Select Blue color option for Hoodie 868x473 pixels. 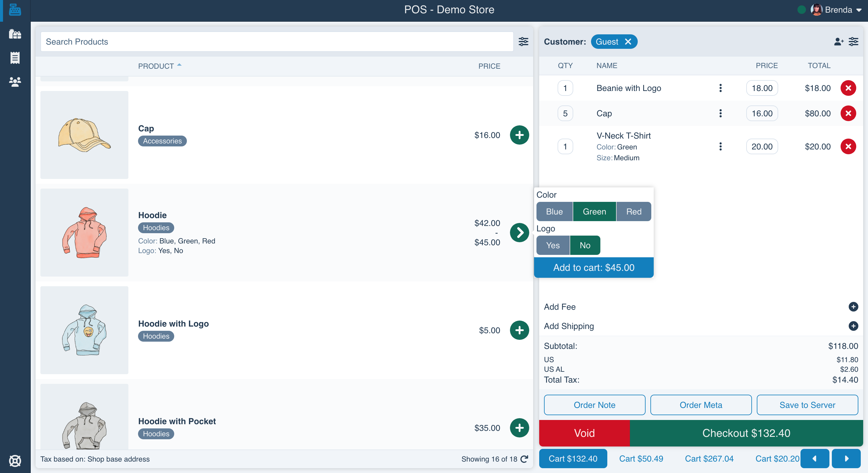[555, 211]
